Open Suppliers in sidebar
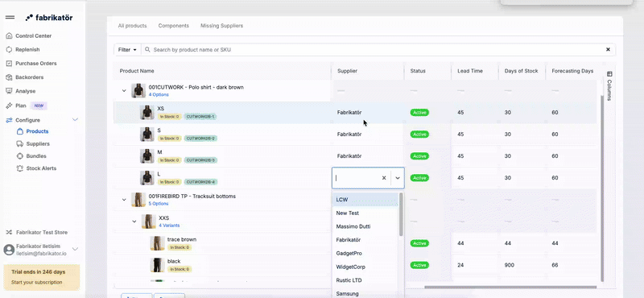This screenshot has height=298, width=644. (x=38, y=144)
